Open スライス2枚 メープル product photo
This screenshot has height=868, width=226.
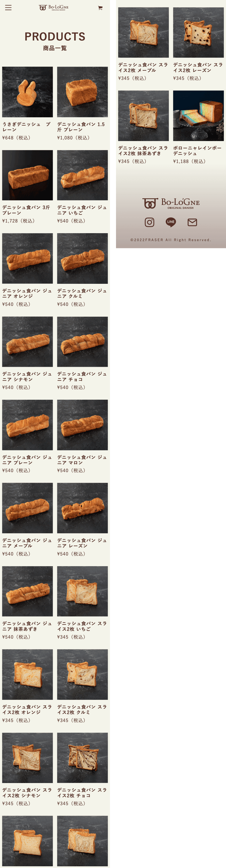point(143,32)
